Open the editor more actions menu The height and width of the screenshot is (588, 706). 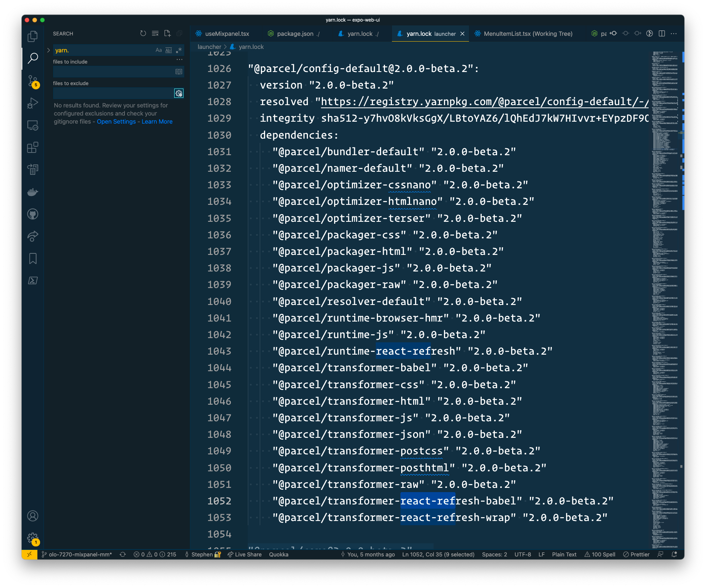pos(674,34)
